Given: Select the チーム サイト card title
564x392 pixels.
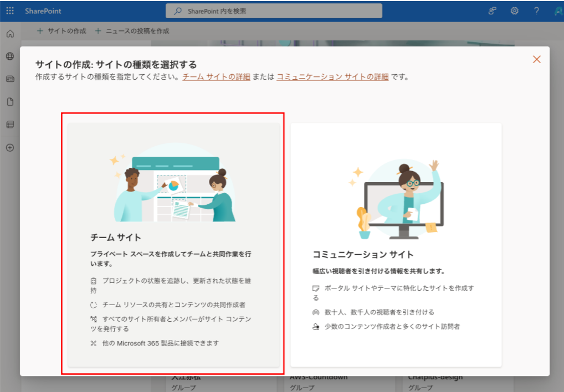Looking at the screenshot, I should (115, 237).
